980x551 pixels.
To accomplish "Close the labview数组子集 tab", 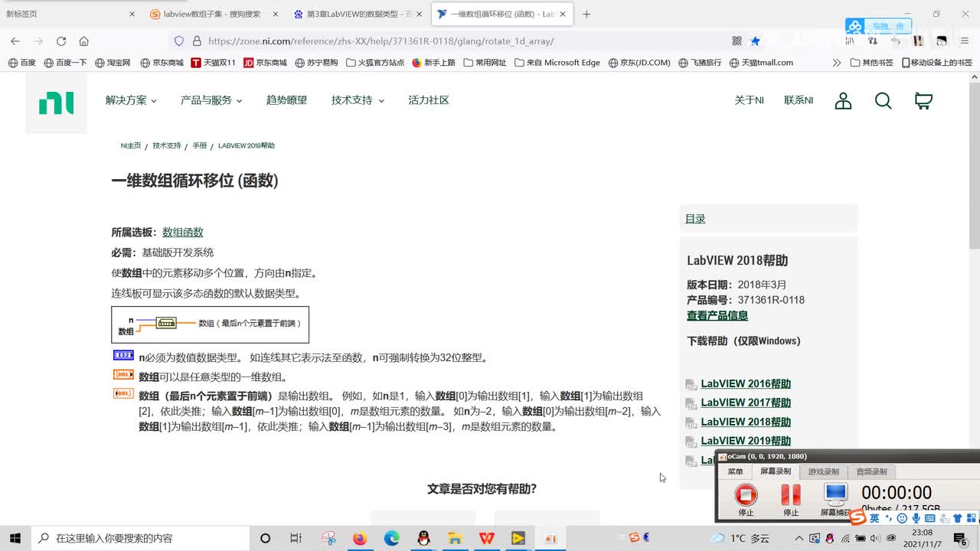I will [276, 14].
